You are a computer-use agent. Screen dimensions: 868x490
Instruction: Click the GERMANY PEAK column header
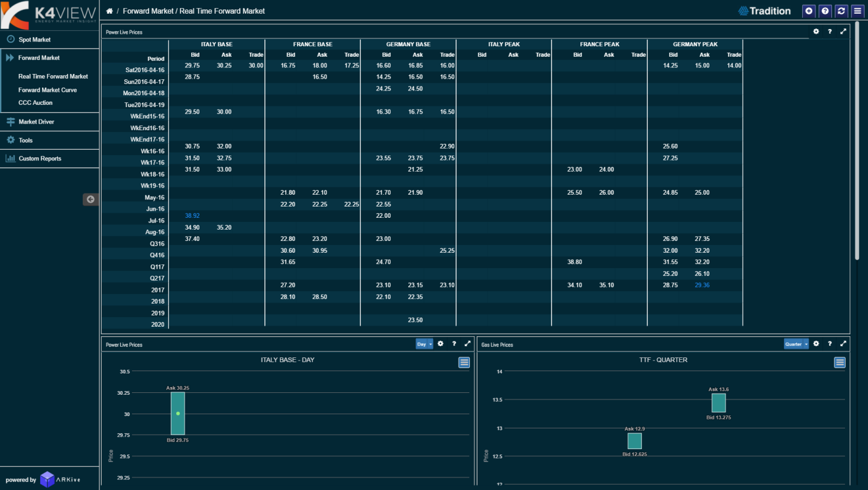tap(695, 44)
